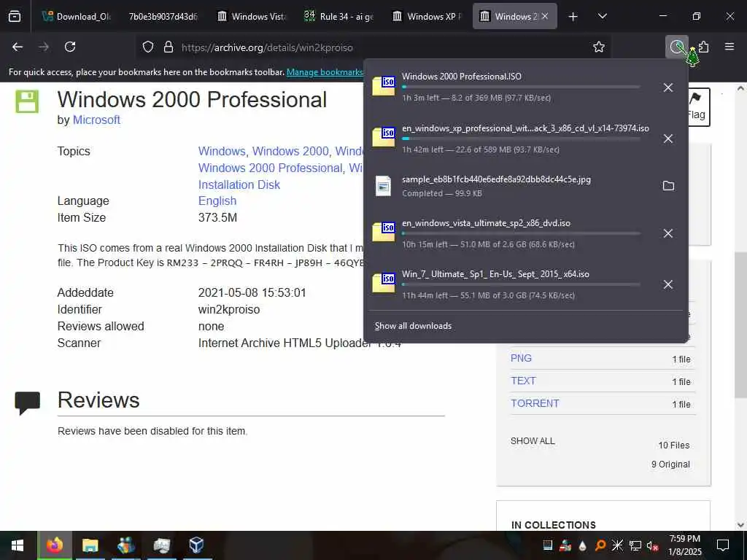Click SHOW ALL download files
The width and height of the screenshot is (747, 560).
533,441
